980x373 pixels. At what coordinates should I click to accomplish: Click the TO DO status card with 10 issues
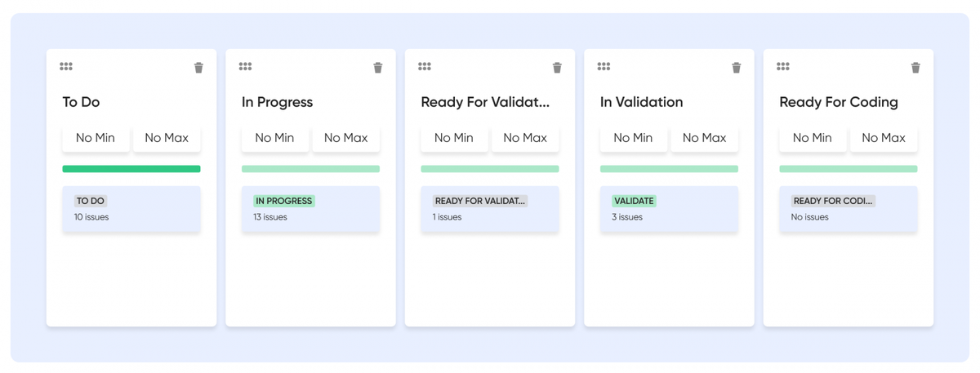click(x=131, y=209)
